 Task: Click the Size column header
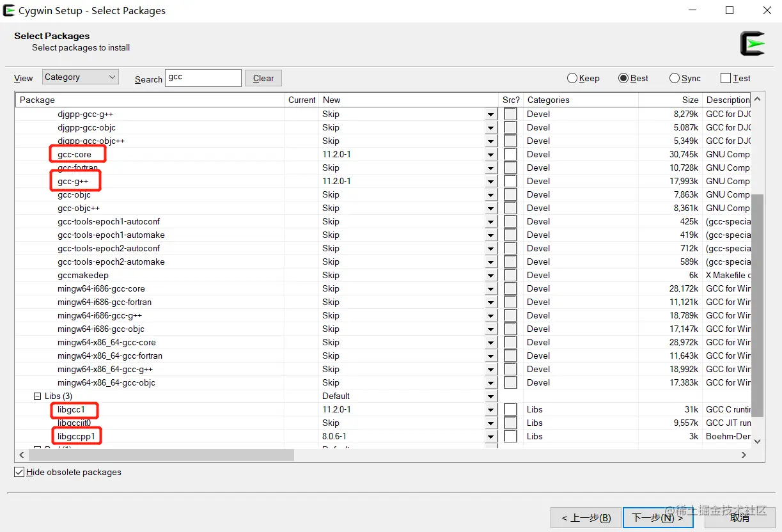click(670, 100)
